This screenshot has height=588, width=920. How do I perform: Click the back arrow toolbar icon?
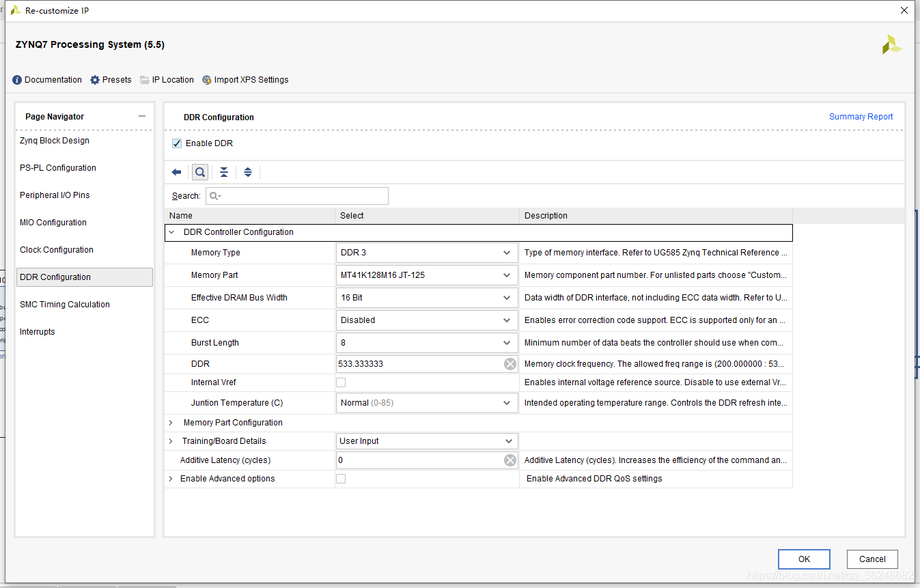(176, 172)
